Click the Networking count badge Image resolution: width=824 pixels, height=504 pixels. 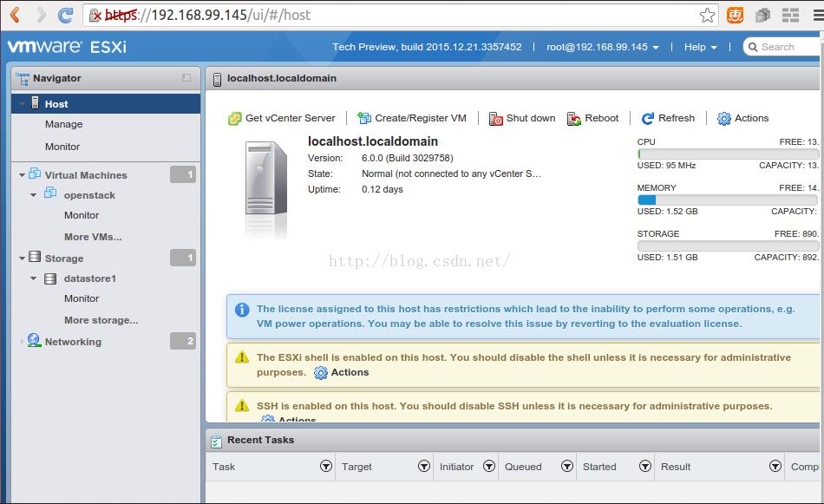click(183, 341)
